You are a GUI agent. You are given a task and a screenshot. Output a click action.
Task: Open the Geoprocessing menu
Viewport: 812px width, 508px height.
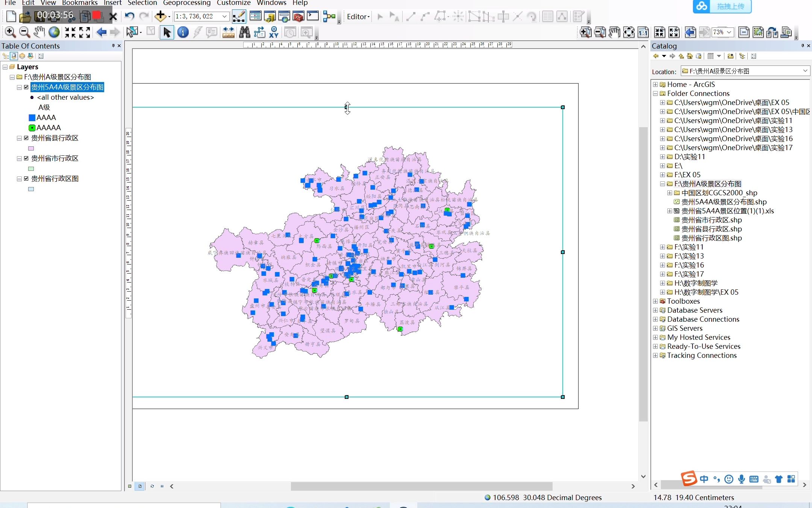tap(187, 3)
